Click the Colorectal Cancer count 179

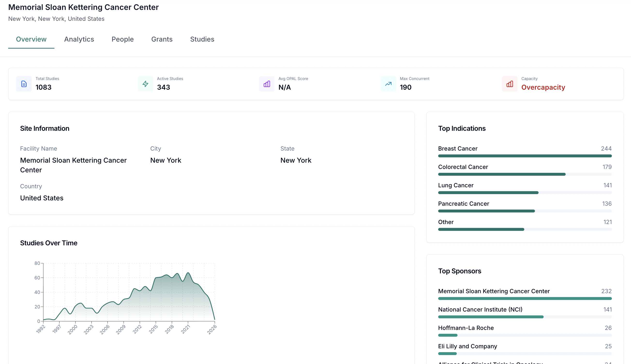[607, 167]
